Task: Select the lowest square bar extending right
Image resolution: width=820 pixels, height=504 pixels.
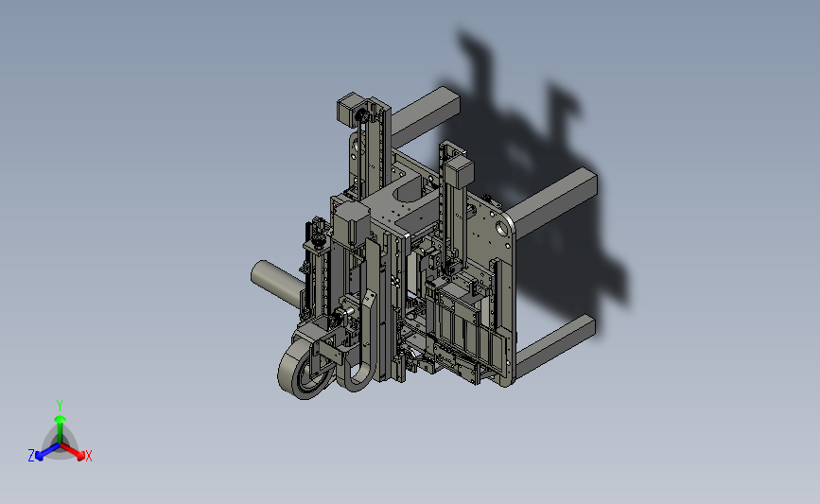Action: coord(556,345)
